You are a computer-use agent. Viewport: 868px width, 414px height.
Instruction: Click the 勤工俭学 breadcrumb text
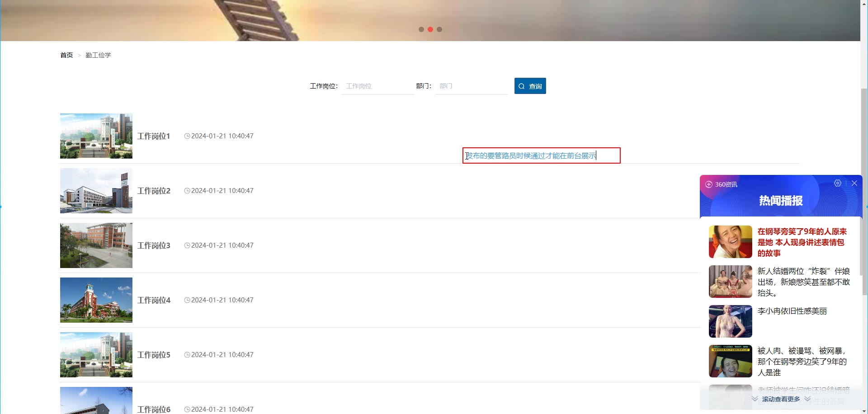coord(98,55)
